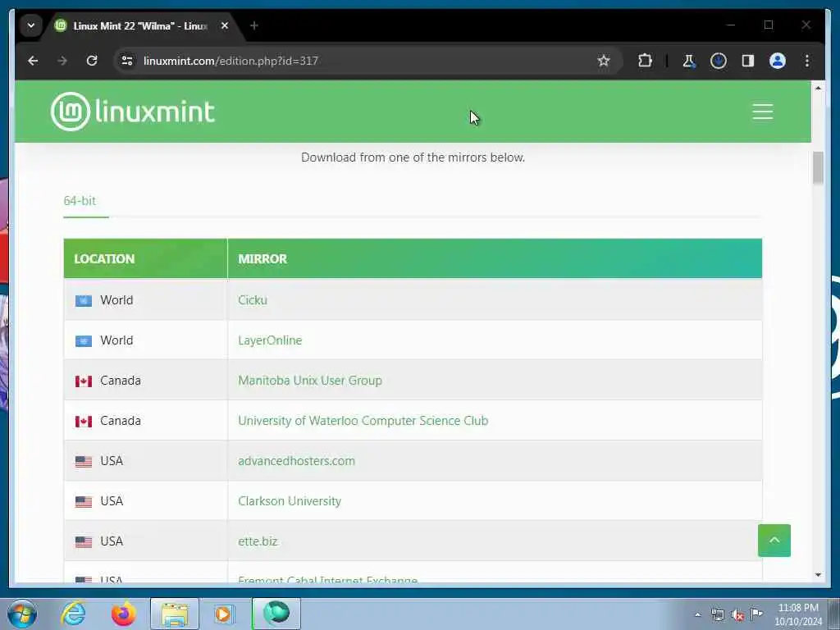View site information icon in address bar
Viewport: 840px width, 630px height.
click(x=127, y=61)
